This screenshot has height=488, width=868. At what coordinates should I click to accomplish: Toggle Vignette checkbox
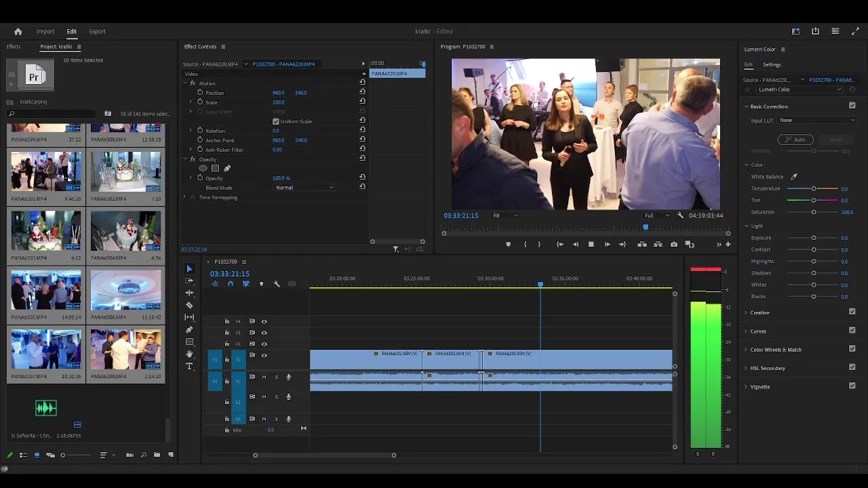(852, 386)
